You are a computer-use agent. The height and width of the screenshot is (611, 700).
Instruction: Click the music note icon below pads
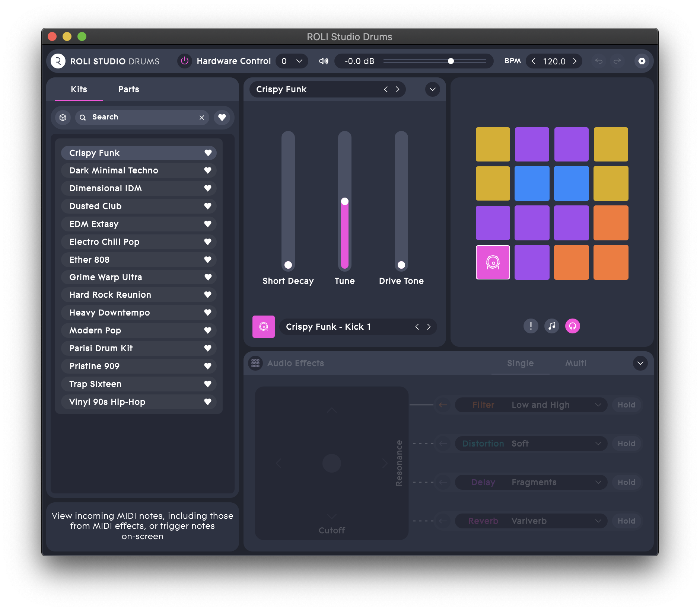click(551, 326)
